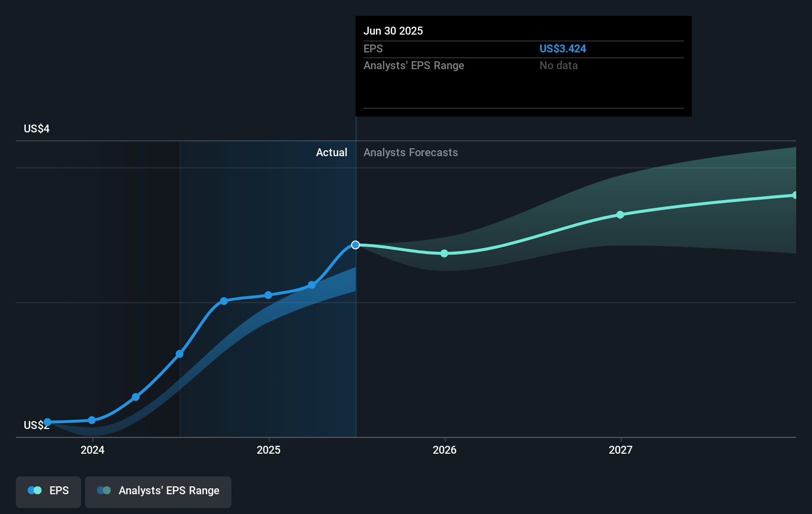Switch to the Actual section of the chart
This screenshot has height=514, width=812.
tap(331, 152)
